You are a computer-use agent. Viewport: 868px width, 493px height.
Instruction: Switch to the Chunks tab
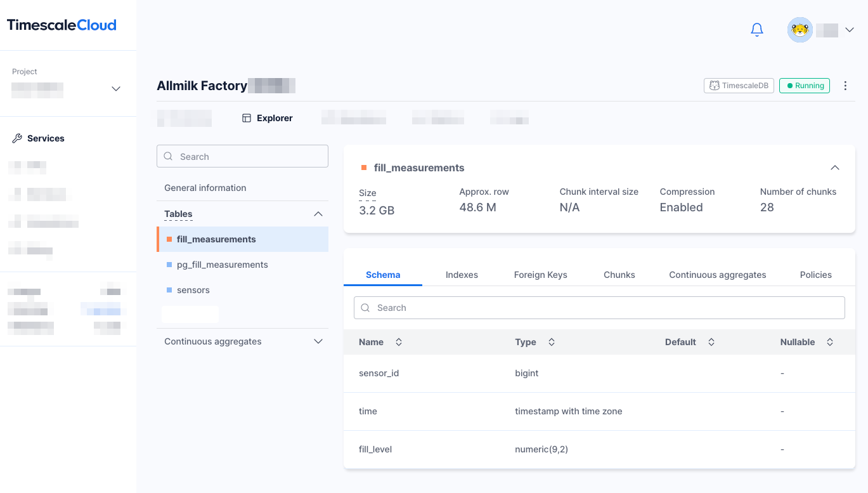(x=619, y=275)
